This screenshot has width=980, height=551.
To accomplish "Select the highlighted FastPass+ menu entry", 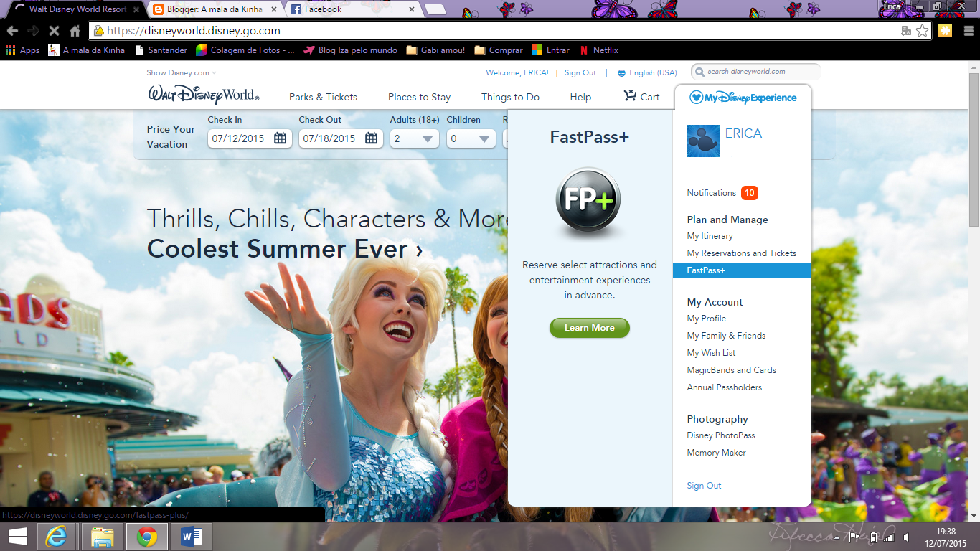I will pos(742,270).
